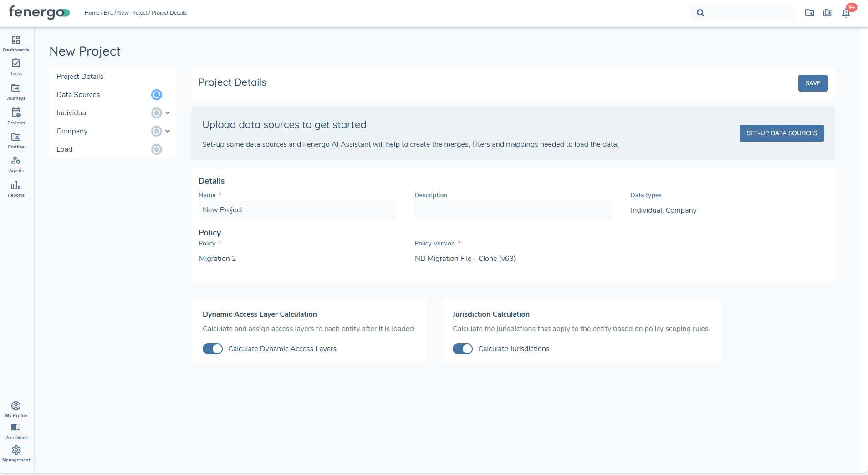Disable Calculate Dynamic Access Layers toggle

[x=213, y=349]
